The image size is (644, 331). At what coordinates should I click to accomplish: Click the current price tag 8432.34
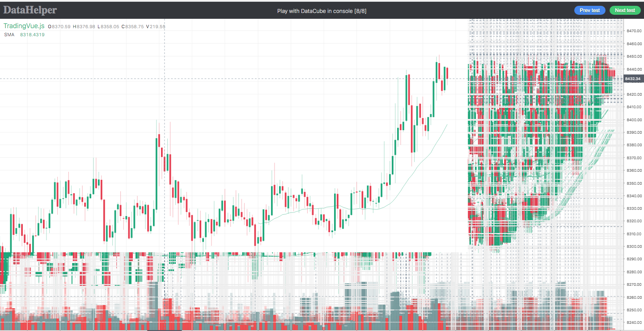[x=634, y=79]
